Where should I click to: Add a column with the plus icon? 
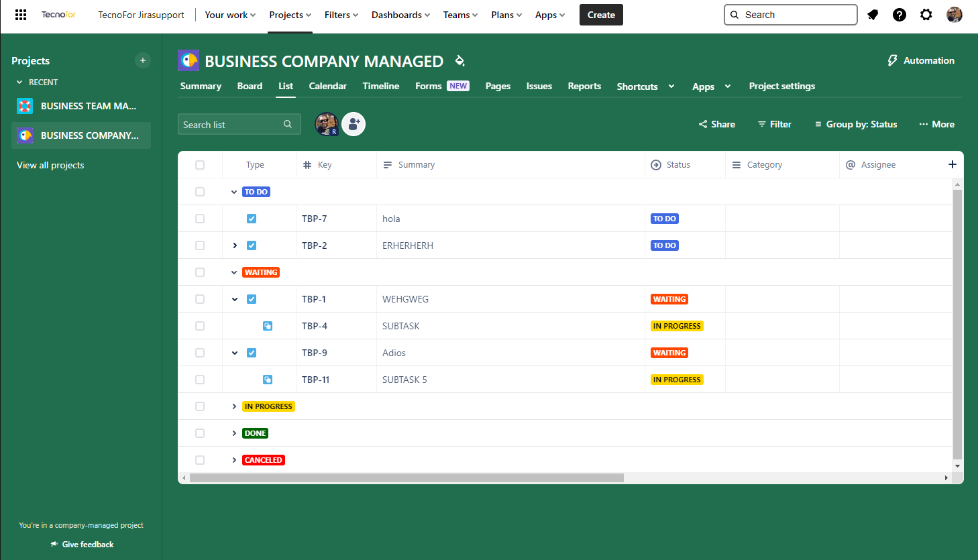pos(952,164)
